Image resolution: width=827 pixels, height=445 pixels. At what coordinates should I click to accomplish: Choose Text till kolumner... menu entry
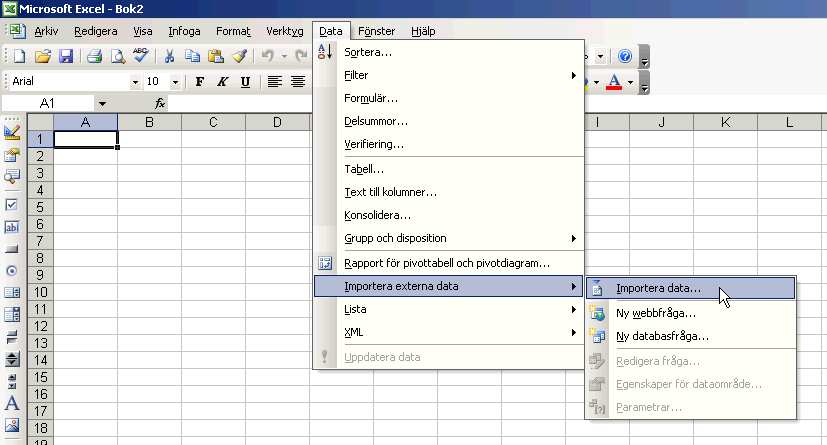click(x=448, y=192)
